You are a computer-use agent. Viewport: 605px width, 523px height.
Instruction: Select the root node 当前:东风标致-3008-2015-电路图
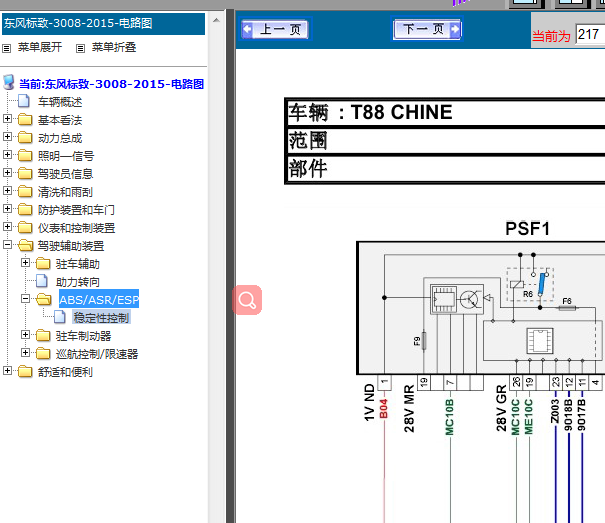112,84
